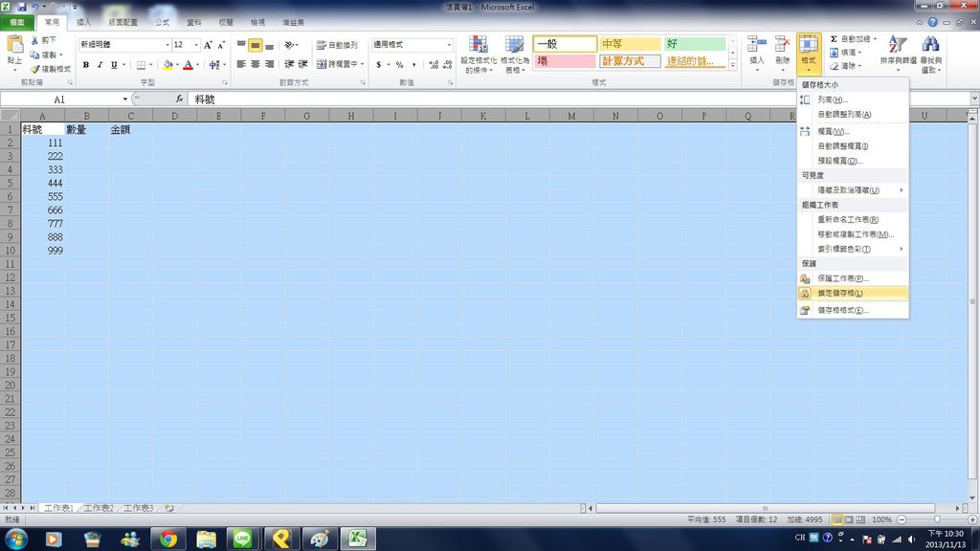Select Column Width (欄寬) menu item
This screenshot has width=980, height=551.
coord(853,132)
